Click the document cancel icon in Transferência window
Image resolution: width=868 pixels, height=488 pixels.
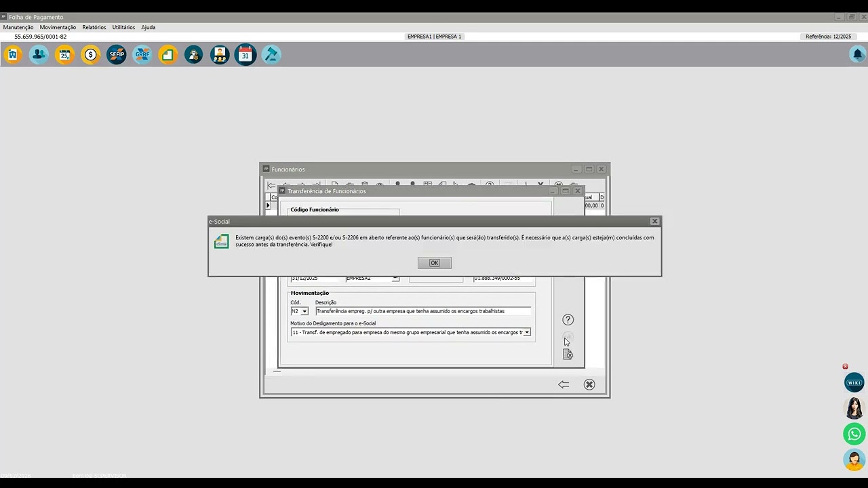point(568,354)
